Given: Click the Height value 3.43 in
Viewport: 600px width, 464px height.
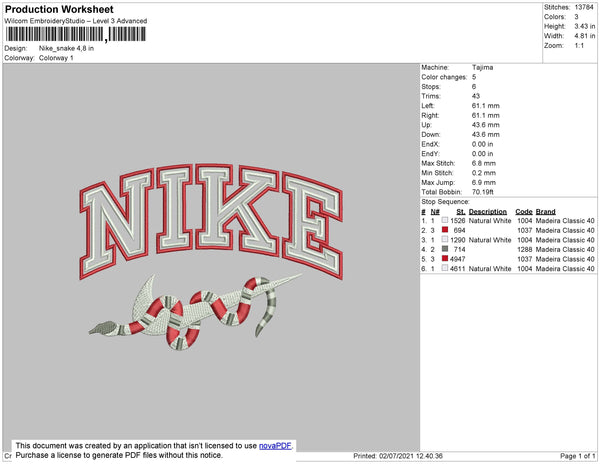Looking at the screenshot, I should pos(585,26).
